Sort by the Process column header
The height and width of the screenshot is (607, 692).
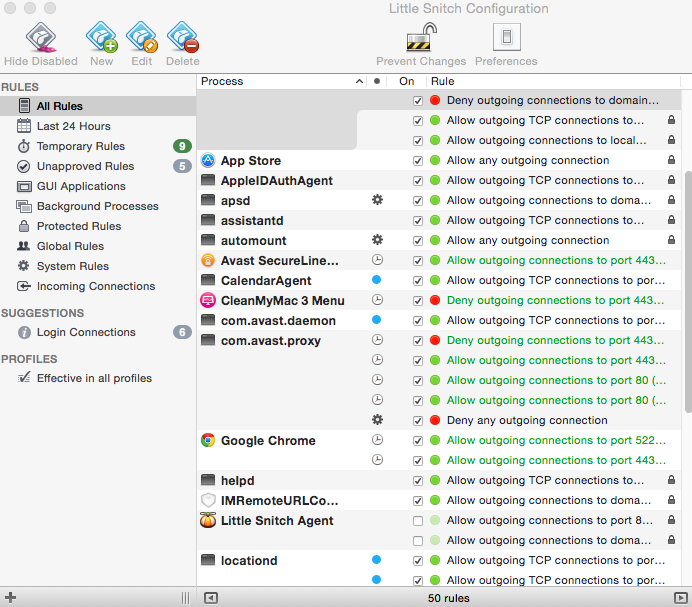click(282, 81)
